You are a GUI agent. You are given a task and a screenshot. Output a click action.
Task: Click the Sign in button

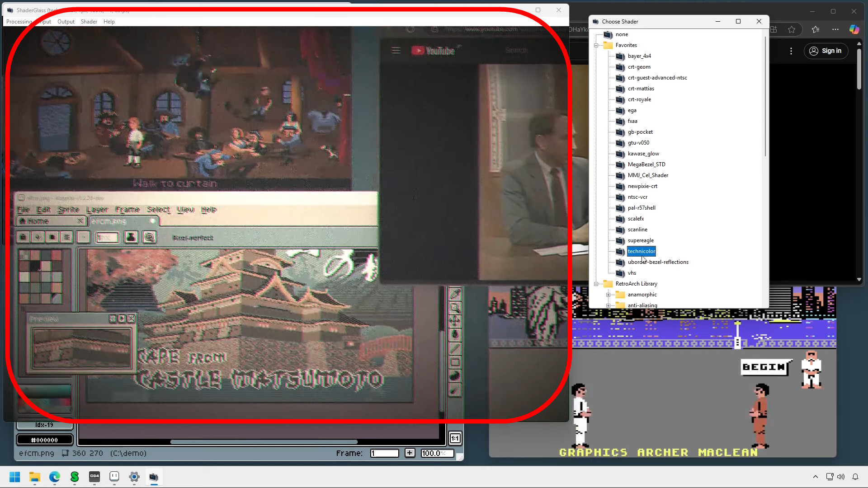coord(826,51)
